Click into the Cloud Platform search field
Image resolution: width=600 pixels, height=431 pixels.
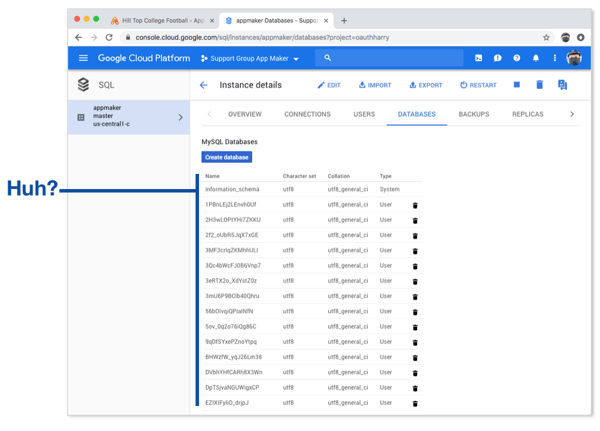[389, 58]
